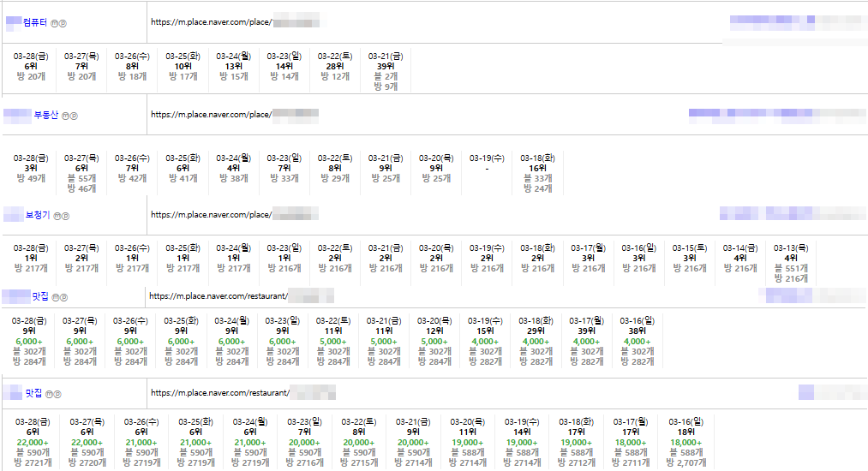Select 03-16 cell showing 18위 with 18,000+
The height and width of the screenshot is (471, 868).
pos(685,442)
